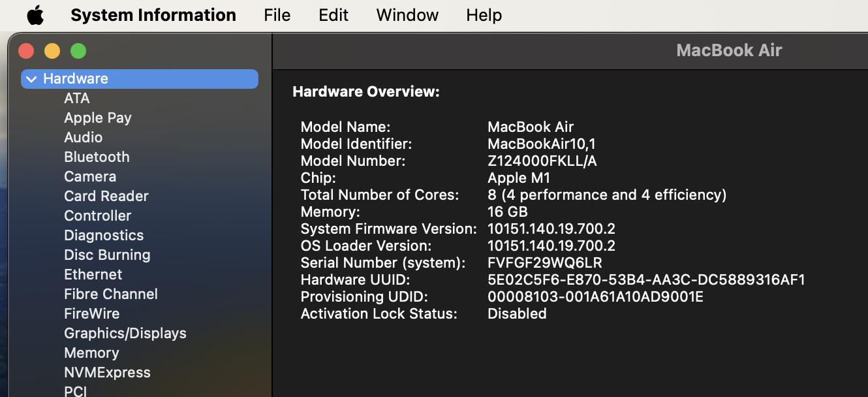
Task: Select FireWire in the sidebar
Action: [x=92, y=313]
